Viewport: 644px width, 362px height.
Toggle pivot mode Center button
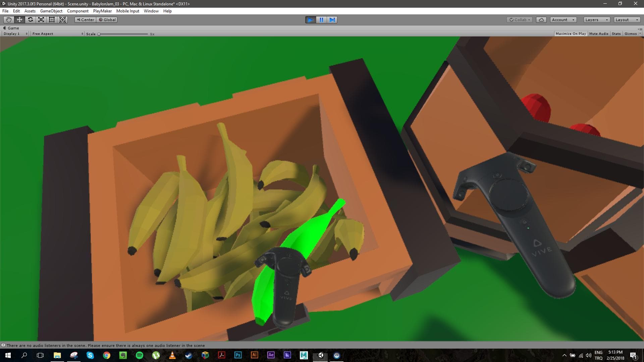[86, 20]
